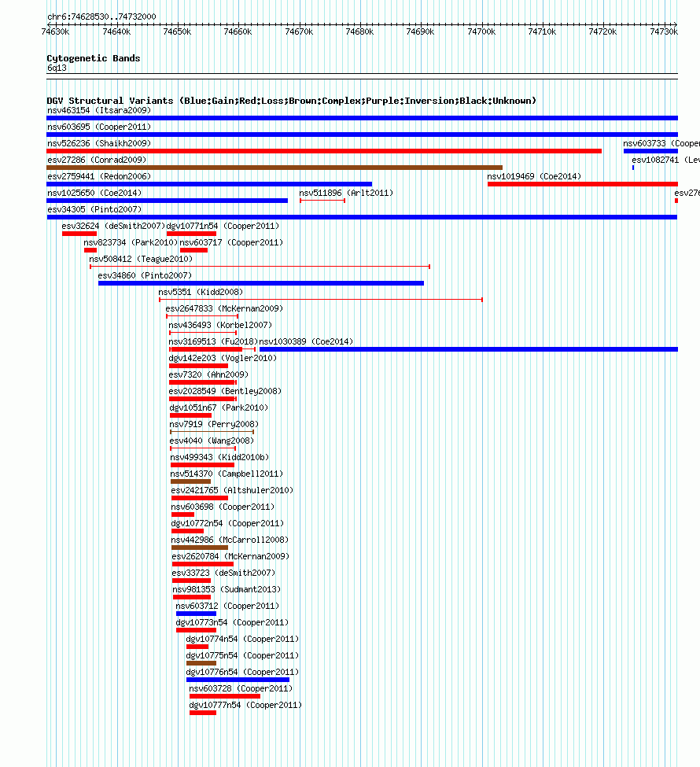Open dgv10772n54 (Cooper2011) label
Screen dimensions: 700x767
(227, 524)
